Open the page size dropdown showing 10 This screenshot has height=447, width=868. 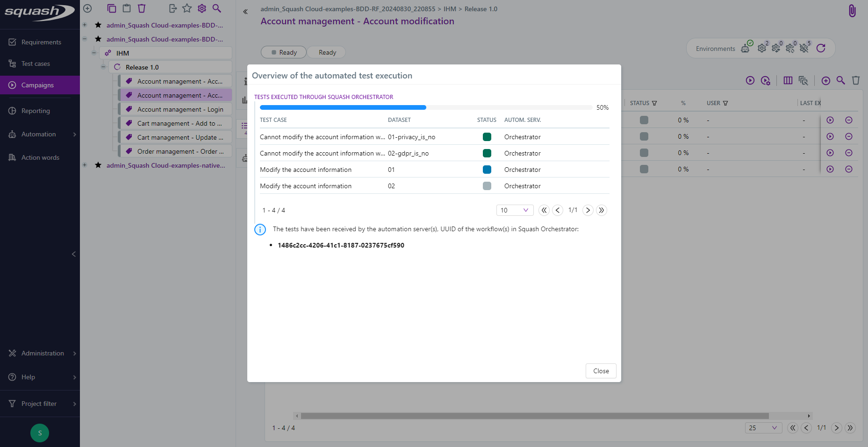[x=515, y=210]
